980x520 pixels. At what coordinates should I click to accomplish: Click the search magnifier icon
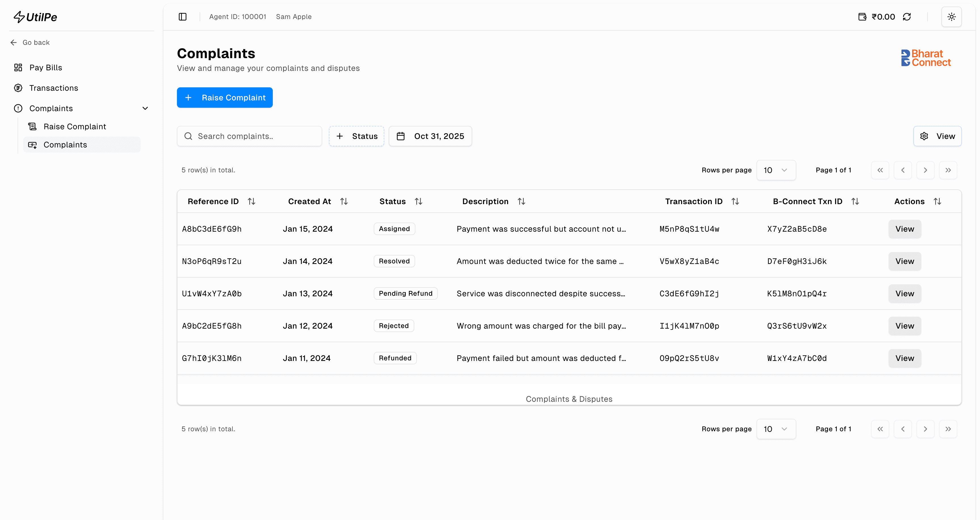tap(188, 136)
